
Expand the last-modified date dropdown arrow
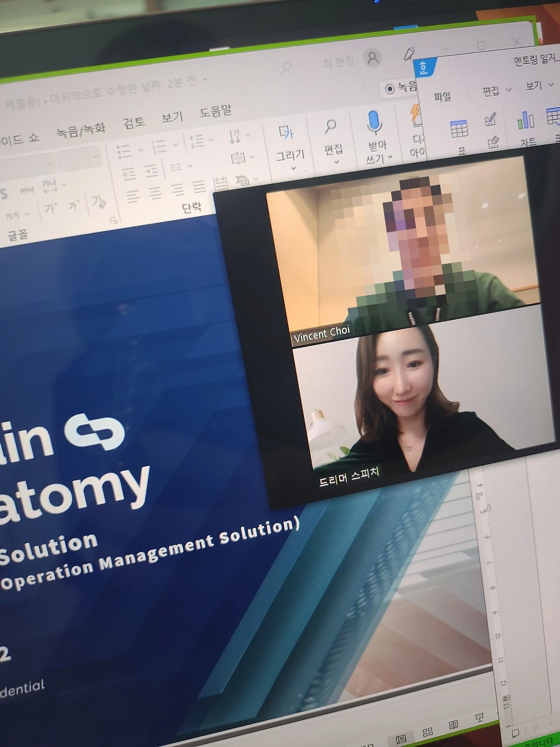click(205, 81)
